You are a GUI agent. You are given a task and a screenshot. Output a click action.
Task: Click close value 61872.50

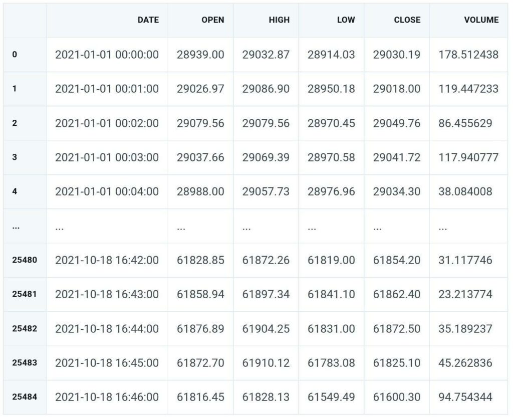tap(397, 328)
